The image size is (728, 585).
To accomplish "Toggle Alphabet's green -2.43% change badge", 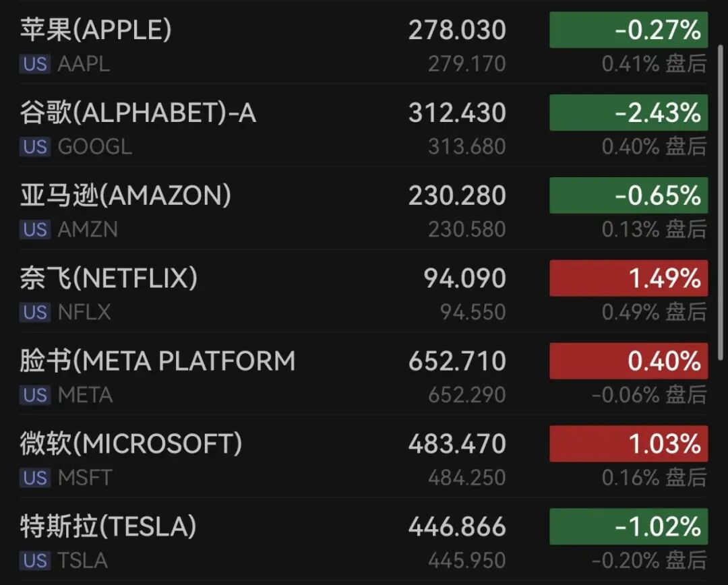I will coord(628,113).
